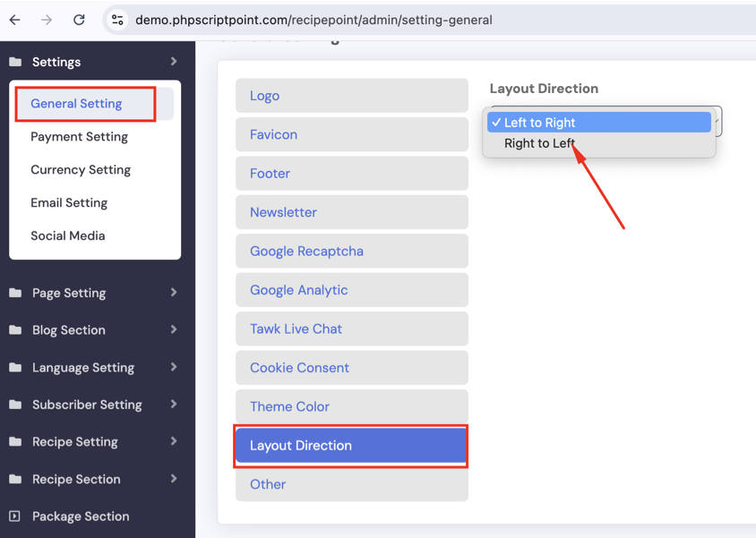Click the Settings sidebar label

pyautogui.click(x=56, y=62)
